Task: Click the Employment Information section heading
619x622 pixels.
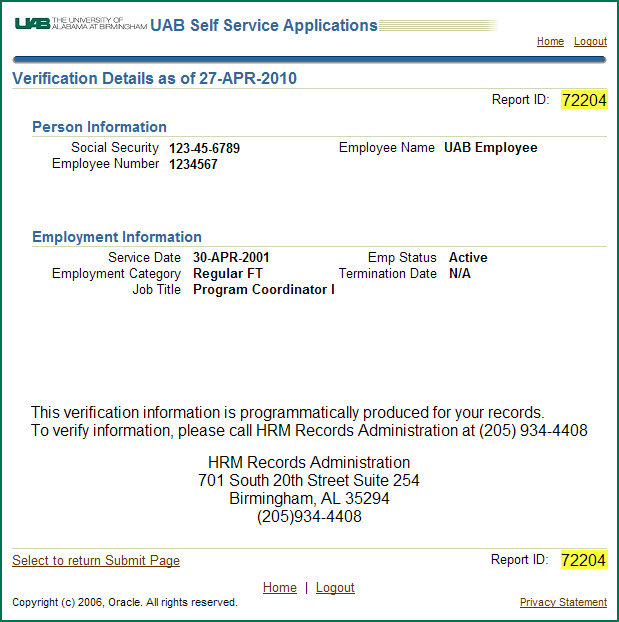Action: coord(117,237)
